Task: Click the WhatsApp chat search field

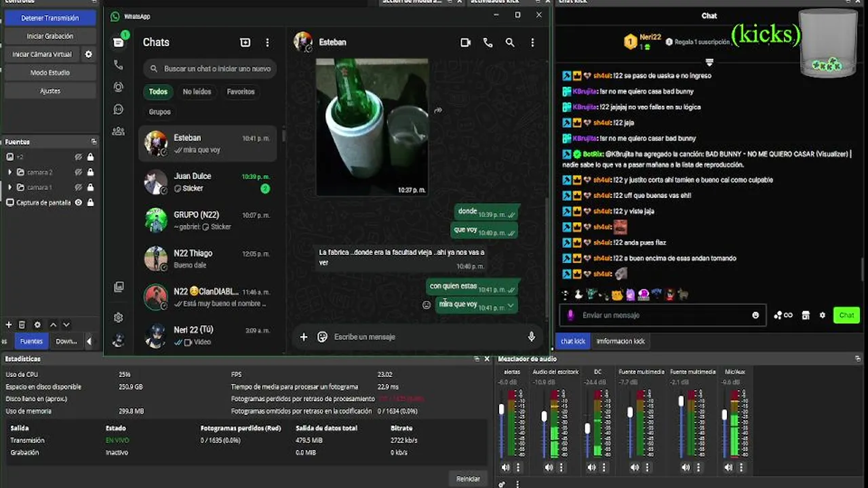Action: 210,68
